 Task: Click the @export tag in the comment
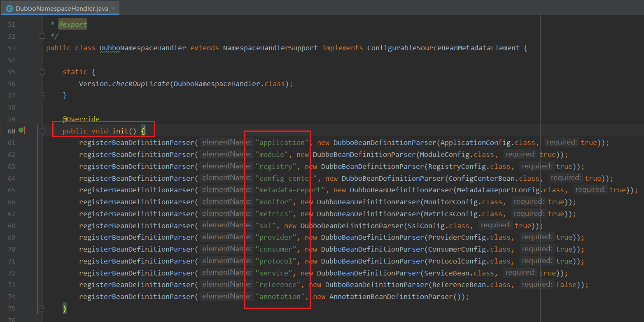pyautogui.click(x=72, y=24)
